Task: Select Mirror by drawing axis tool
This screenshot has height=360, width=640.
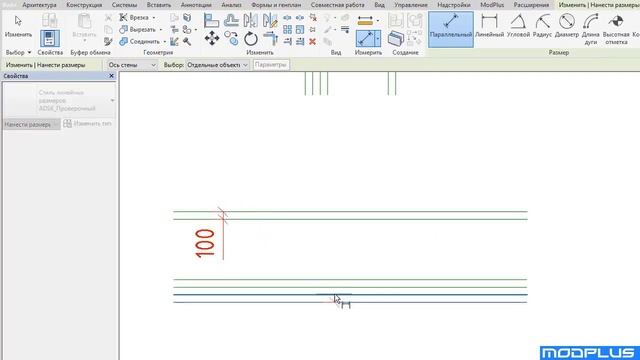Action: [x=270, y=20]
